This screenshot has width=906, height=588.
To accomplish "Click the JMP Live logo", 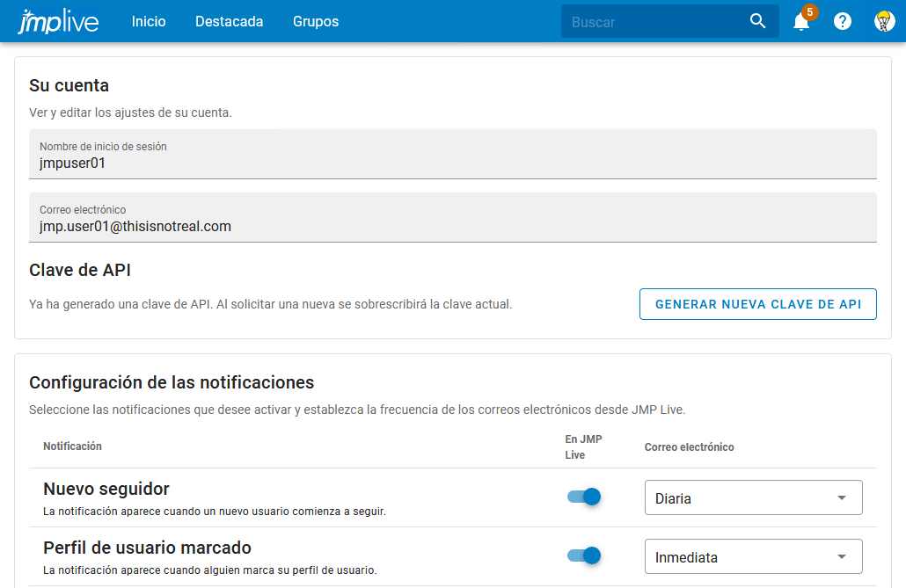I will [x=58, y=21].
